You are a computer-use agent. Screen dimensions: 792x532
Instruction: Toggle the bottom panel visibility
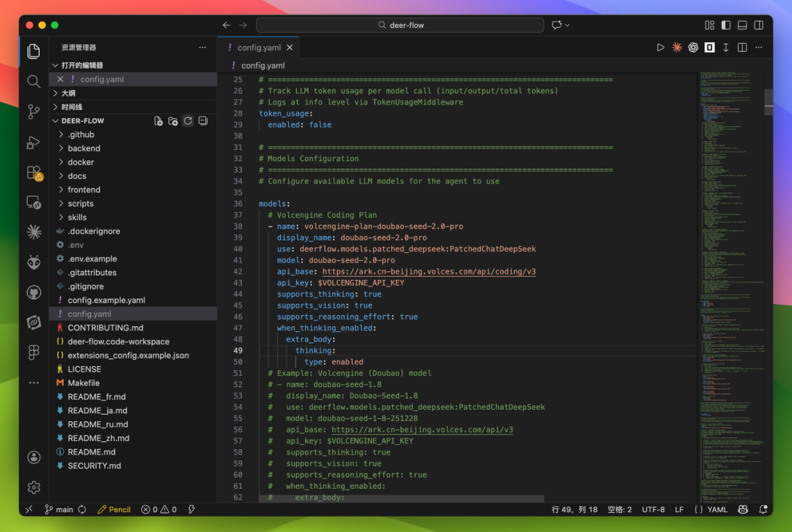coord(742,25)
